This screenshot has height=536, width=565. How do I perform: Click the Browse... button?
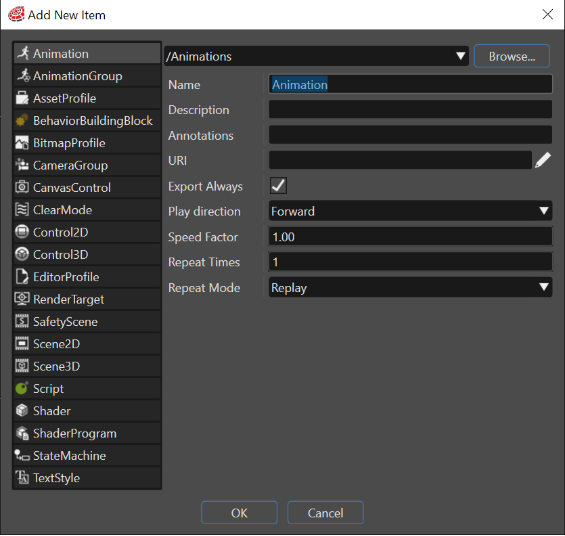[512, 56]
